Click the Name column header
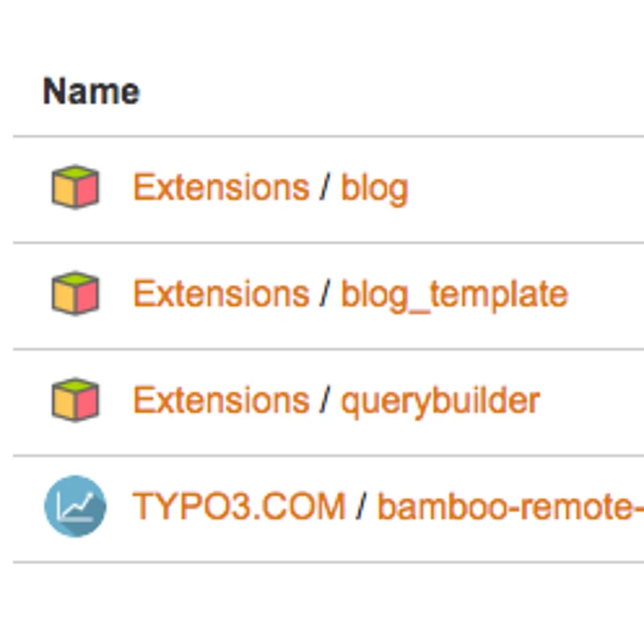The width and height of the screenshot is (644, 644). click(91, 92)
